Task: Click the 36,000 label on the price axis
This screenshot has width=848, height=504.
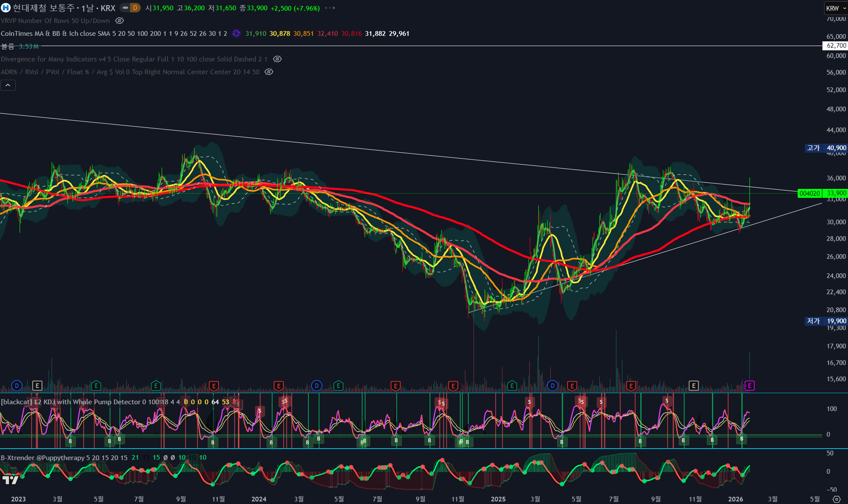Action: (x=836, y=178)
